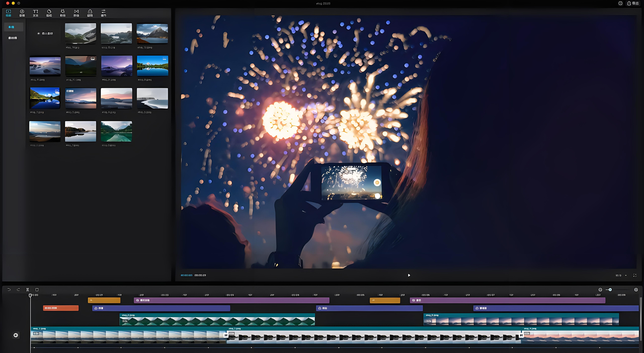This screenshot has height=353, width=644.
Task: Toggle fullscreen preview icon
Action: pyautogui.click(x=635, y=275)
